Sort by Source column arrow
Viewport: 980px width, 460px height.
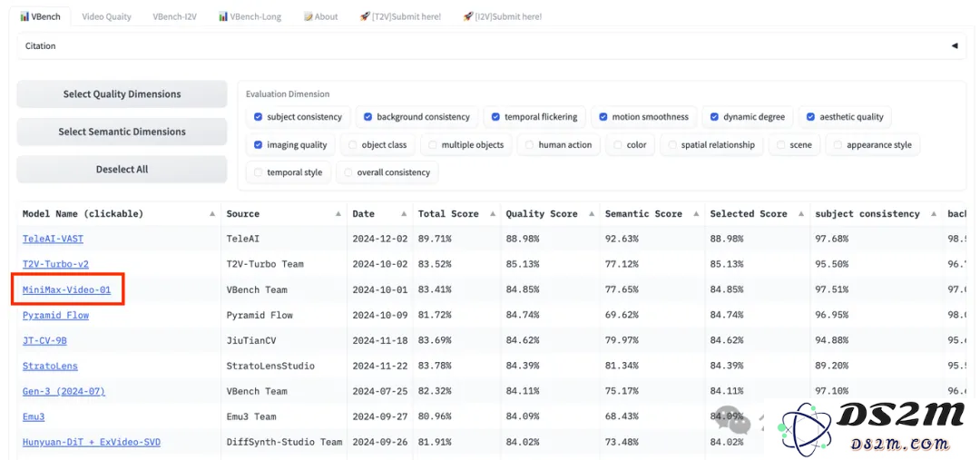click(338, 214)
